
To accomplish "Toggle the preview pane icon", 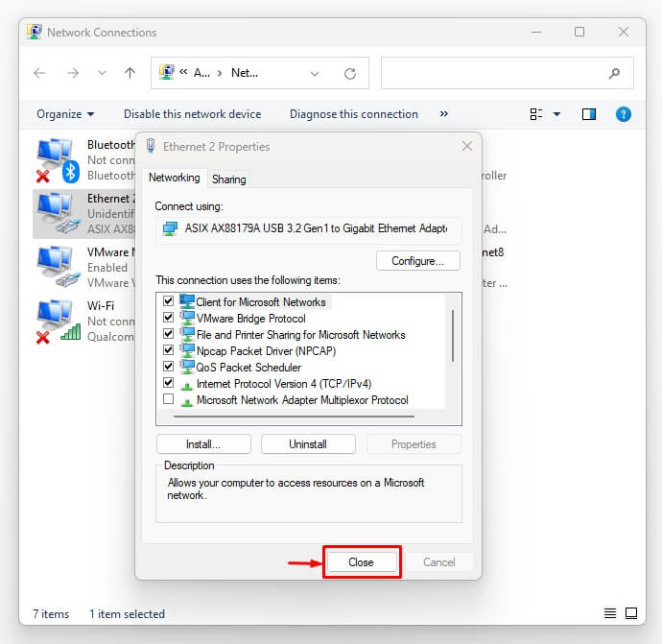I will (x=589, y=114).
